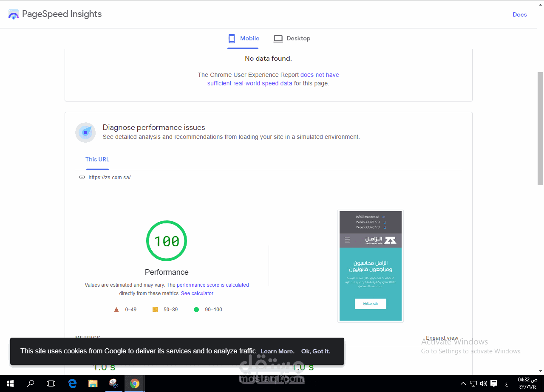This screenshot has width=544, height=392.
Task: Click the taskbar clock showing 04:32
Action: [x=527, y=383]
